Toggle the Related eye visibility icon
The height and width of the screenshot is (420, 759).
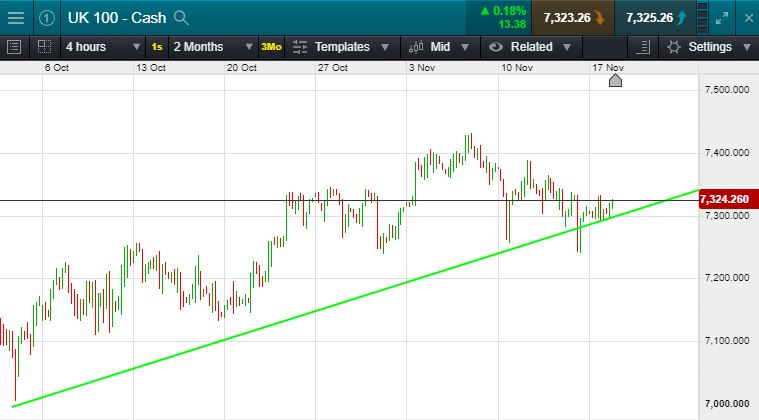tap(496, 47)
